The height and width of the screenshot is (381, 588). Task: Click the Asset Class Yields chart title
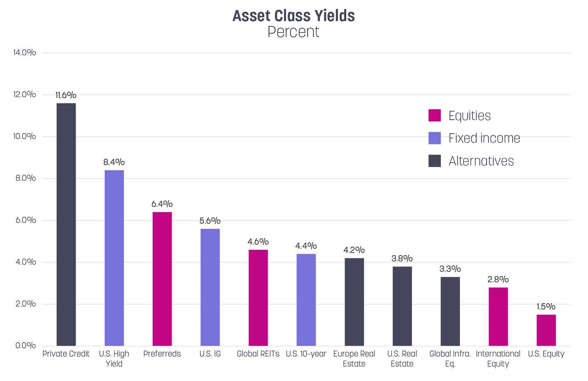(x=294, y=16)
